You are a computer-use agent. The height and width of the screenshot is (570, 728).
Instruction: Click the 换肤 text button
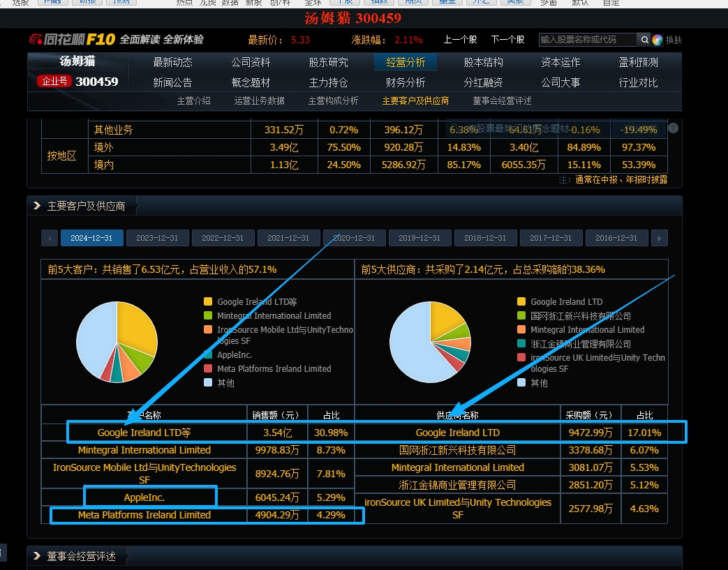coord(674,40)
